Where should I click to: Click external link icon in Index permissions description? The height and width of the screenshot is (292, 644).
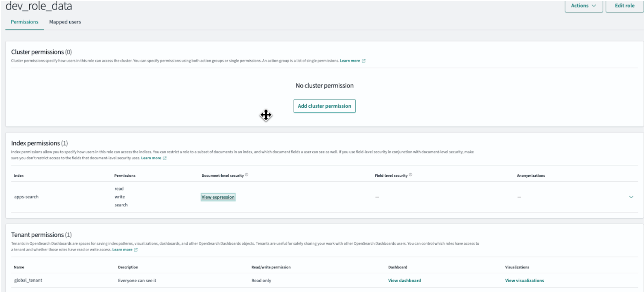click(x=165, y=158)
